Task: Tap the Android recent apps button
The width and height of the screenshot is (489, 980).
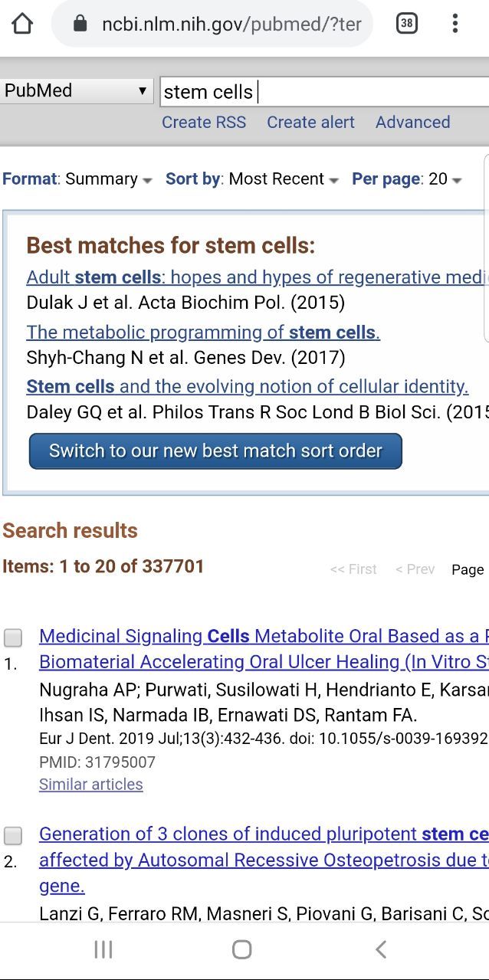Action: point(103,950)
